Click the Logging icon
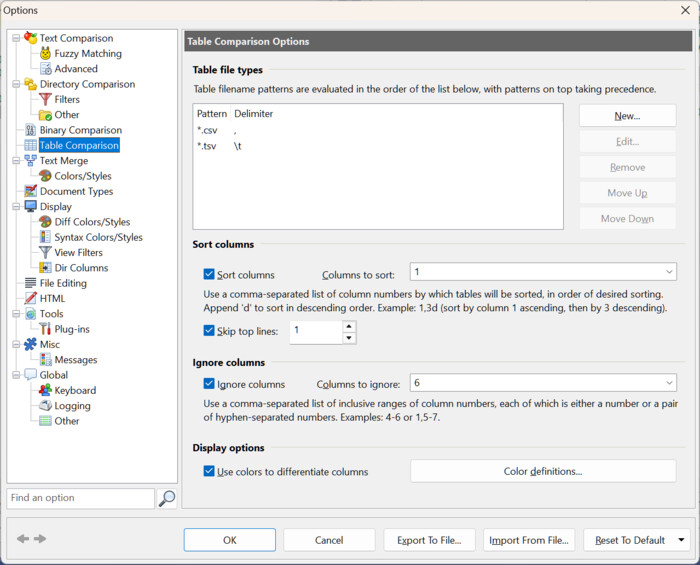This screenshot has height=565, width=700. click(45, 405)
